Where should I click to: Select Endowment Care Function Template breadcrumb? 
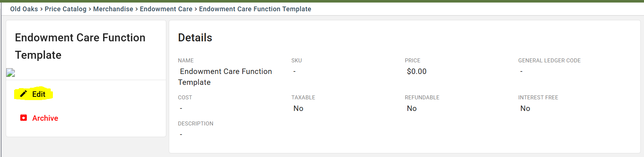[255, 9]
